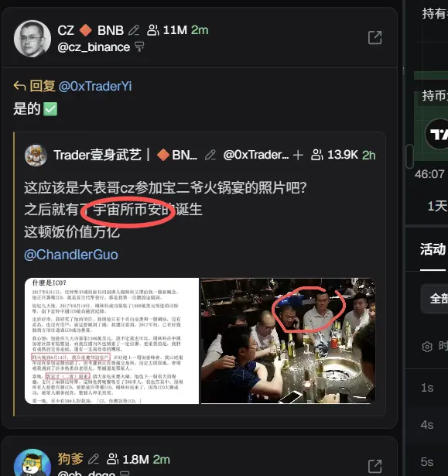448x476 pixels.
Task: Open the @0xTraderYi reply mention link
Action: coord(95,86)
